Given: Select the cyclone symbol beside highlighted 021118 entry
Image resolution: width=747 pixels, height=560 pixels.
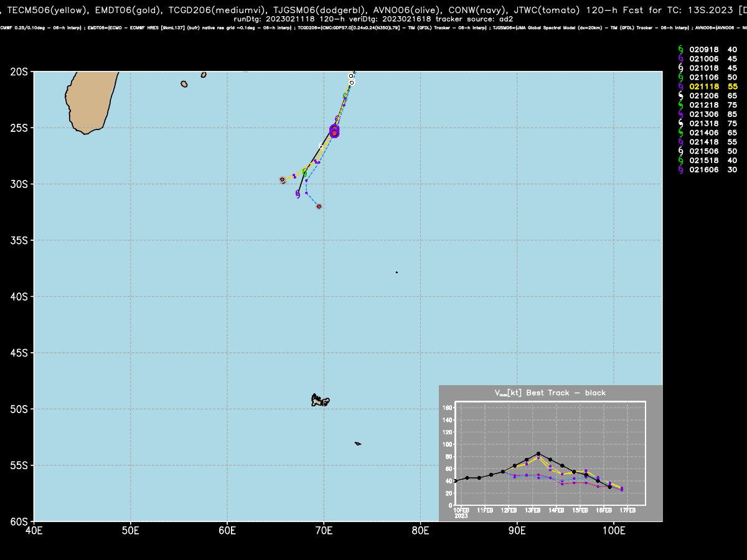Looking at the screenshot, I should coord(680,86).
